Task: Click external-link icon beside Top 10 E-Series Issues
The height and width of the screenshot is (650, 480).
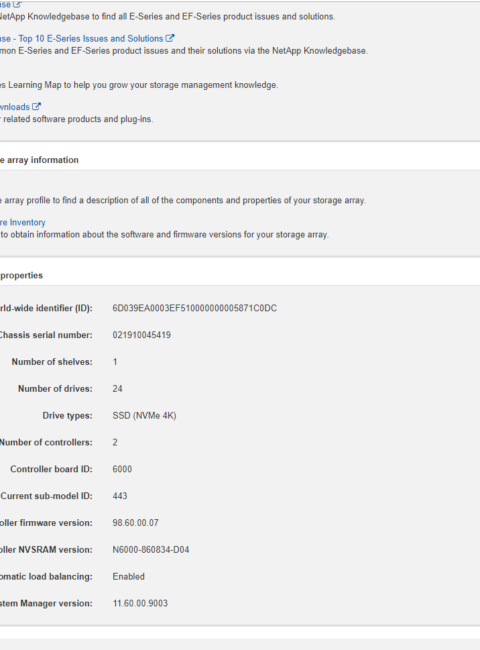Action: coord(170,38)
